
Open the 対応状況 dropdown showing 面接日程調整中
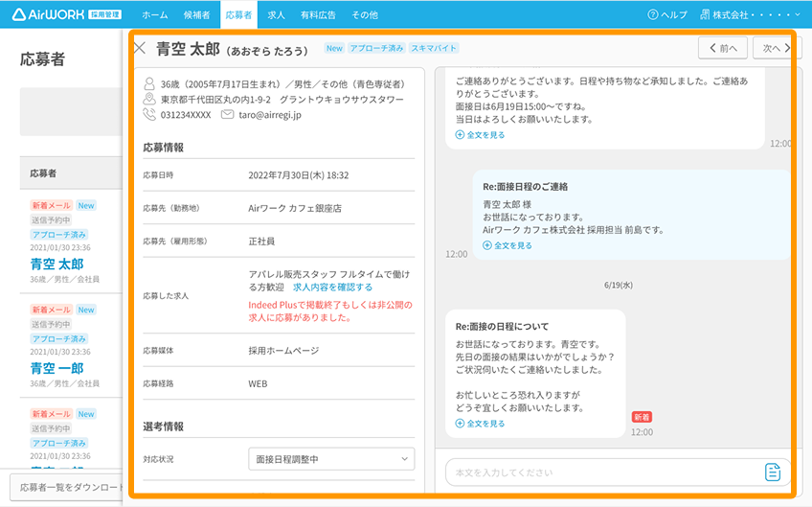331,459
